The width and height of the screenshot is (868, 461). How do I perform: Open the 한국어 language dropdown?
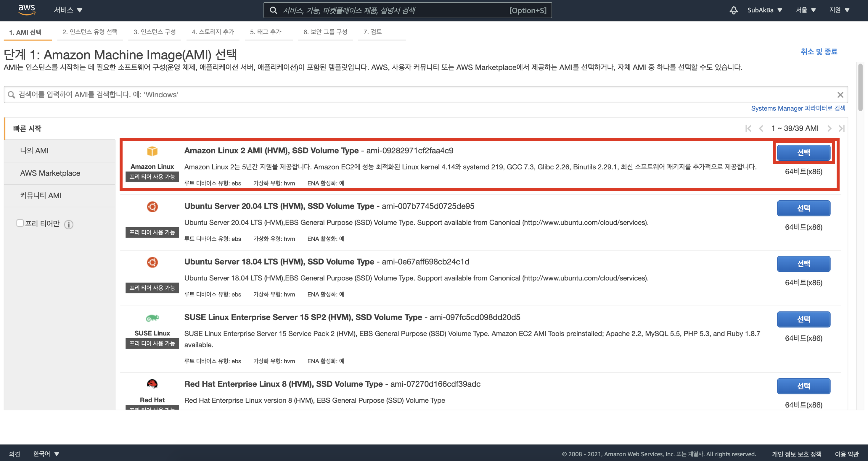pyautogui.click(x=46, y=454)
